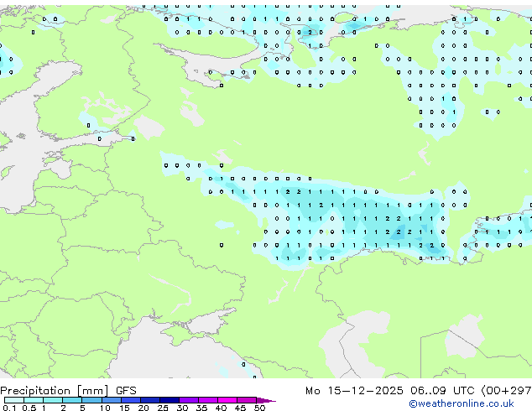
Task: Click the '25' legend scale label
Action: point(163,408)
